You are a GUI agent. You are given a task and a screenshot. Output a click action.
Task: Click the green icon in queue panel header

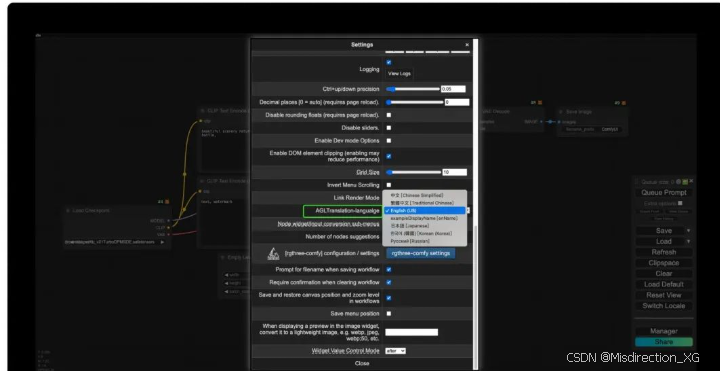pyautogui.click(x=685, y=182)
